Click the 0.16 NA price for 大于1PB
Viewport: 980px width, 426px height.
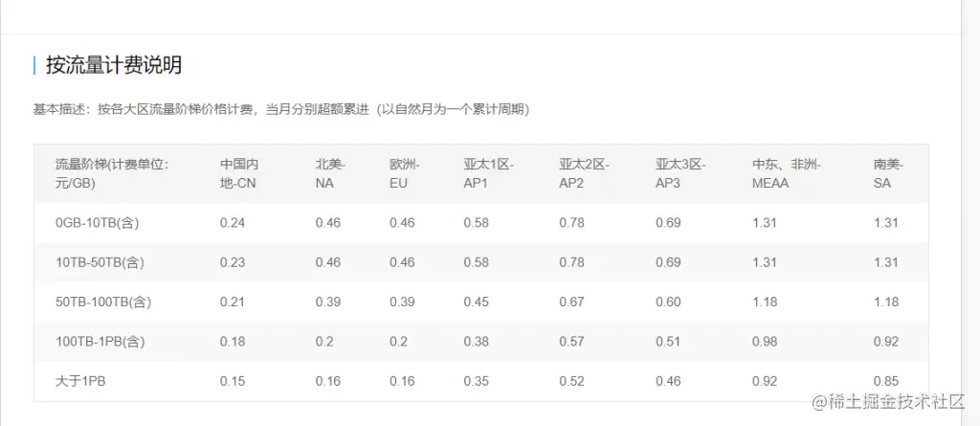[x=328, y=381]
